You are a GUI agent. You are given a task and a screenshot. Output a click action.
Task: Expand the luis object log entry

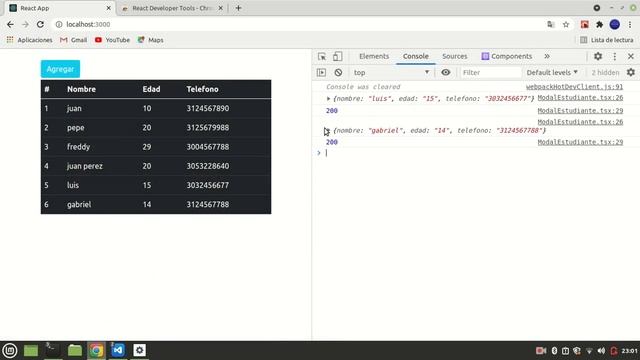[328, 98]
